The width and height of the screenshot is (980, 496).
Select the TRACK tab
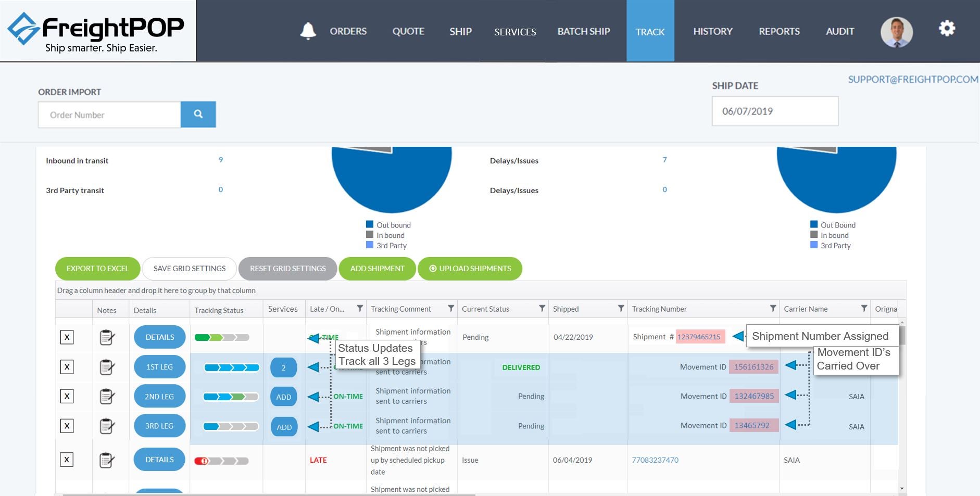pos(650,31)
